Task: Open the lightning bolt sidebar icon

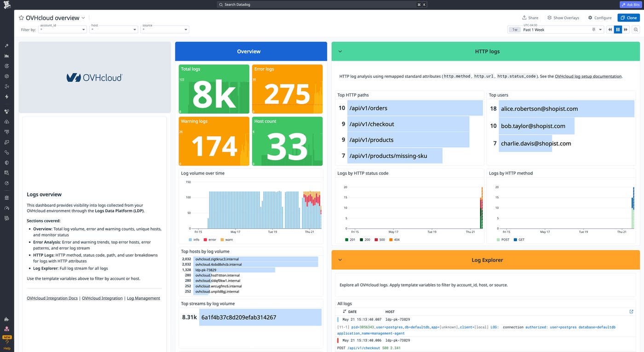Action: [6, 97]
